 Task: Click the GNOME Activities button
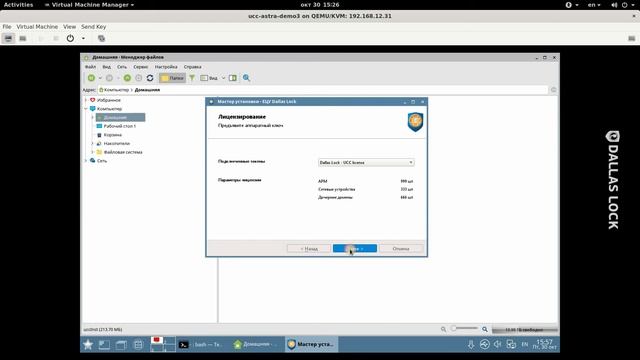(18, 5)
